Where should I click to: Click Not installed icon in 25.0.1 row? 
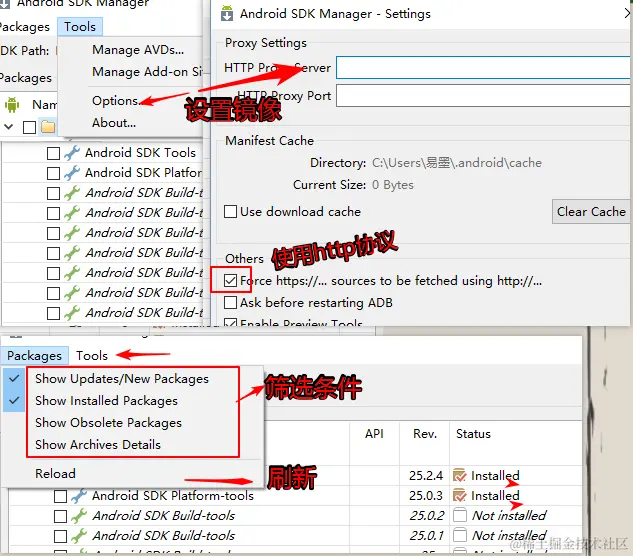(460, 535)
